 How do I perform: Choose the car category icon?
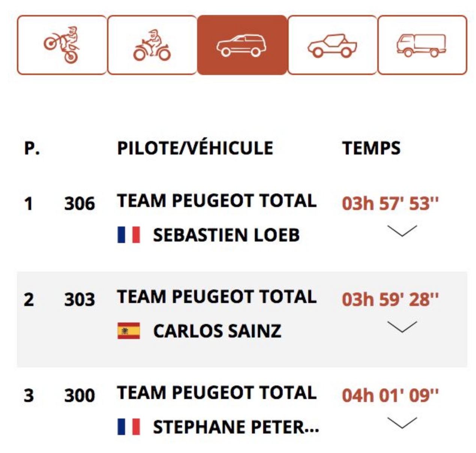coord(242,45)
